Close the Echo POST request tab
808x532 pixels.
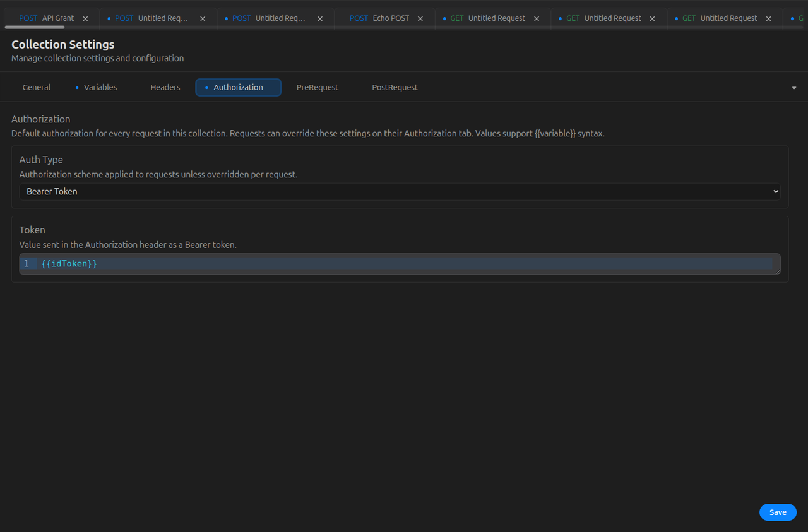tap(420, 19)
